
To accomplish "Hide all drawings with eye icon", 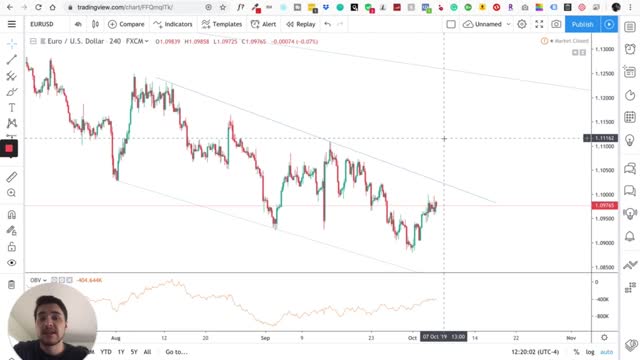I will tap(11, 262).
